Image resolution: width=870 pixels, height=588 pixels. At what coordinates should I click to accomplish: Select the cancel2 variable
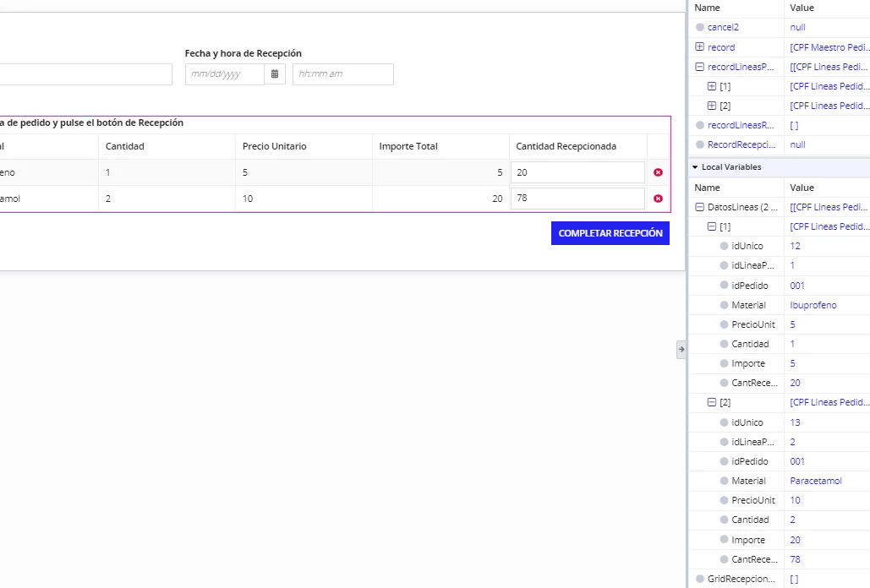(x=723, y=27)
